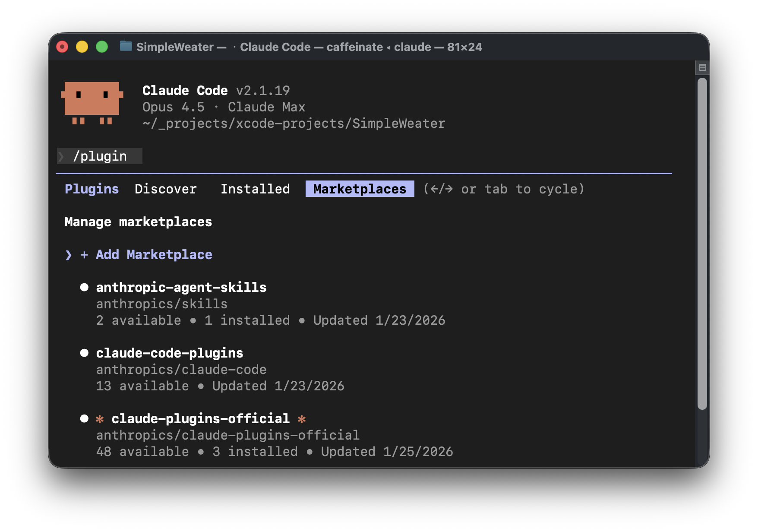Click the terminal vertical scrollbar thumb
The image size is (758, 532).
[x=702, y=244]
